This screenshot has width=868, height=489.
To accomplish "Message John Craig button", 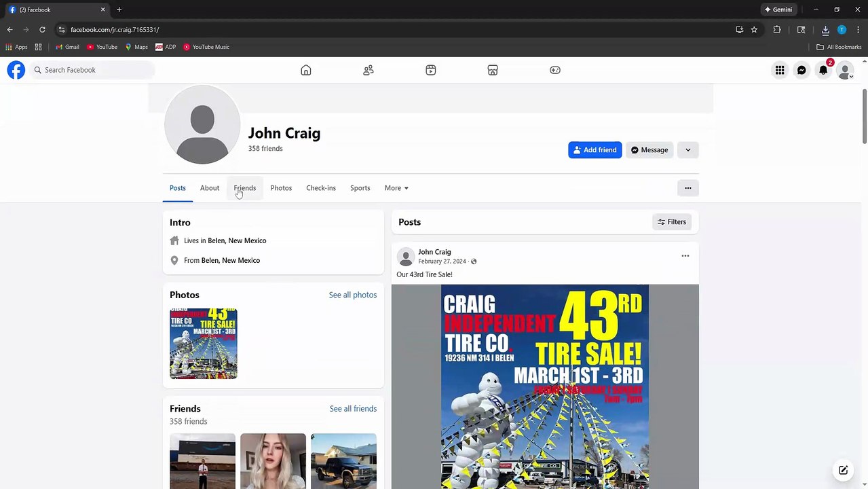I will point(649,150).
